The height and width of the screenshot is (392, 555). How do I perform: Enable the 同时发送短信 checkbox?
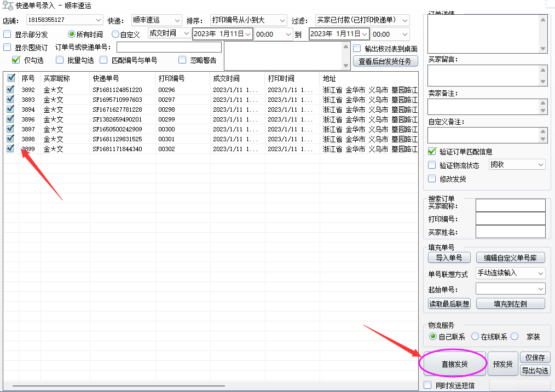pos(428,385)
